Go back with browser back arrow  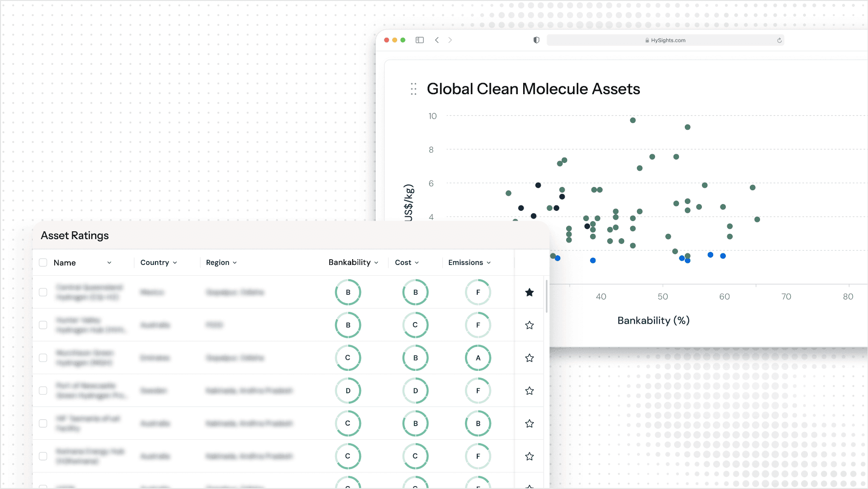437,40
